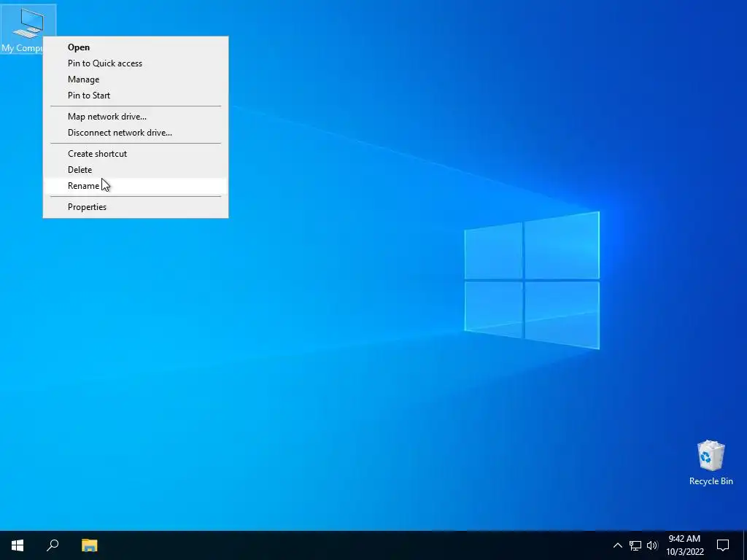747x560 pixels.
Task: Choose Delete in the context menu
Action: coord(136,169)
